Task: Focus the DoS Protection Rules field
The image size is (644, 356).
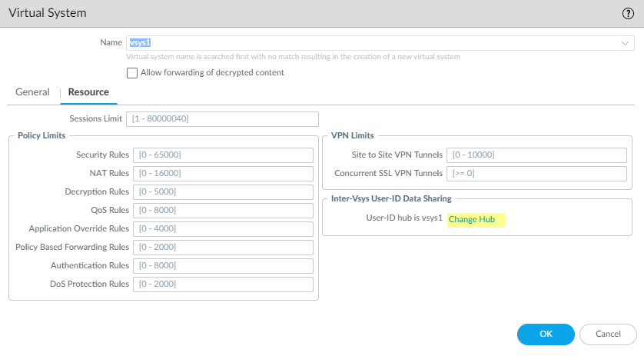Action: (223, 284)
